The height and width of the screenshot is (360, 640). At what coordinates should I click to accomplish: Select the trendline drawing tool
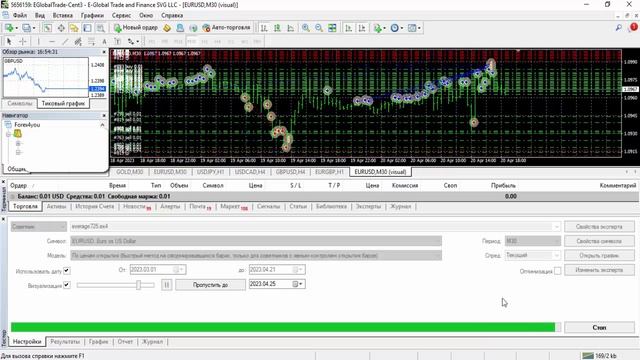(65, 41)
